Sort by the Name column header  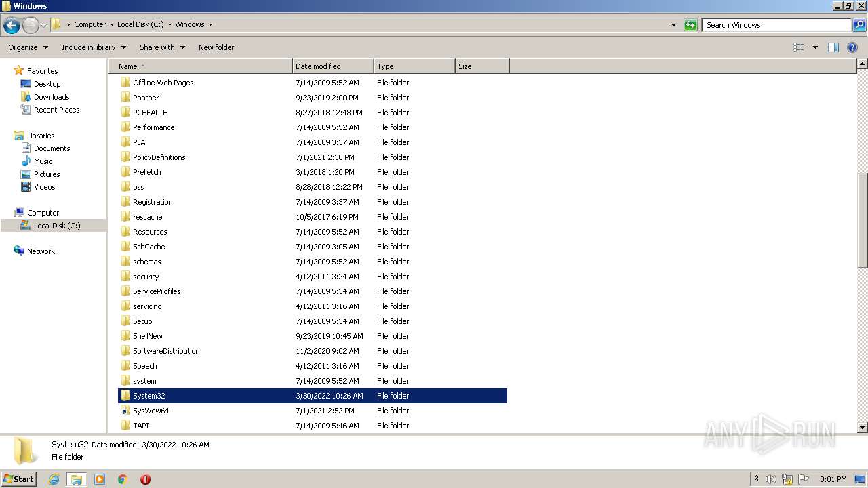[201, 66]
